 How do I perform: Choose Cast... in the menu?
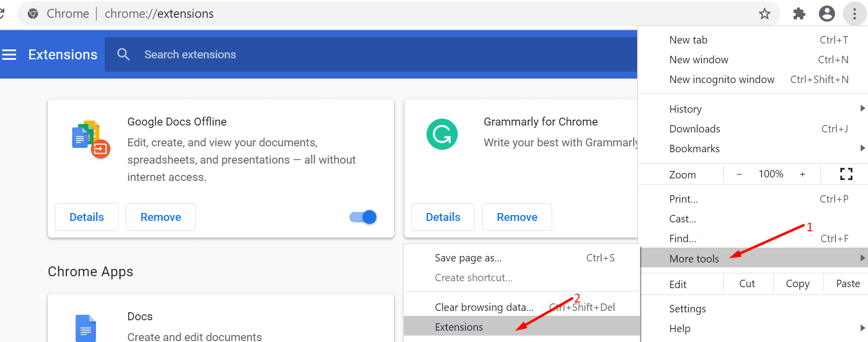pos(753,219)
